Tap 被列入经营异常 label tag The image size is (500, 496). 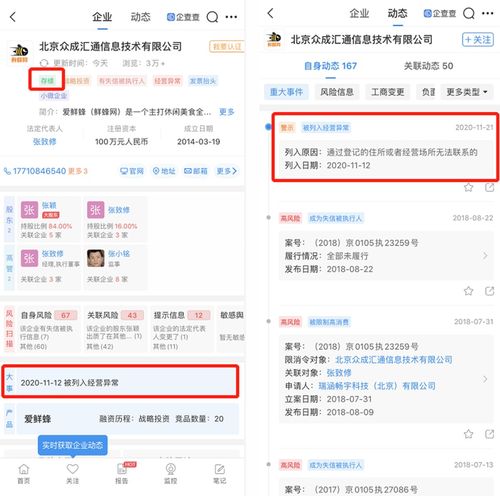(326, 128)
